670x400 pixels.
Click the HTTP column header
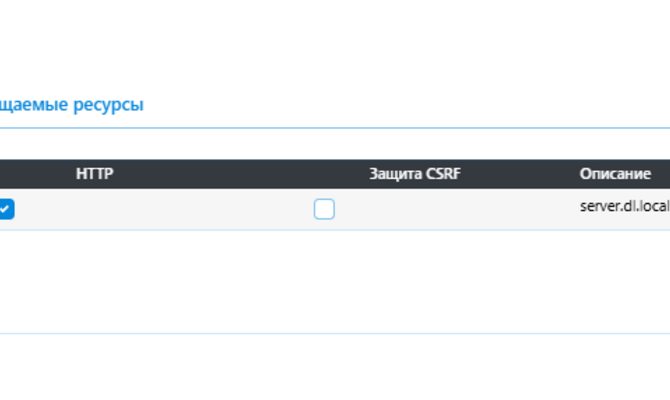[x=95, y=174]
